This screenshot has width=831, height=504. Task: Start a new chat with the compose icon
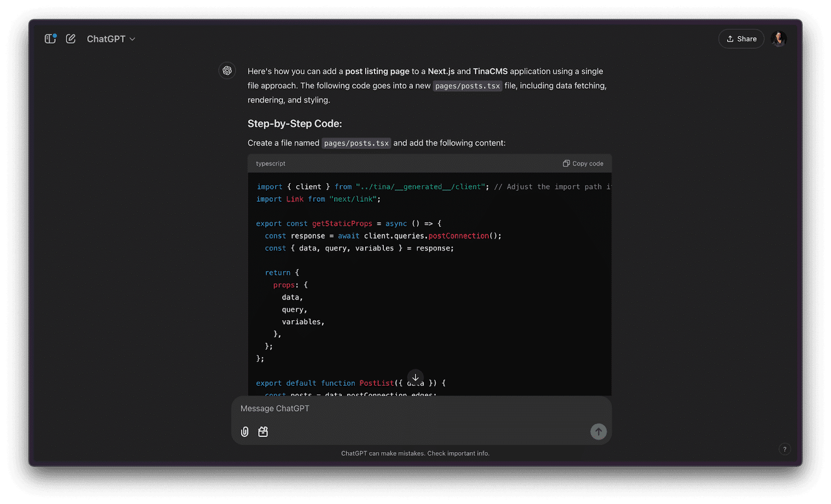[71, 39]
